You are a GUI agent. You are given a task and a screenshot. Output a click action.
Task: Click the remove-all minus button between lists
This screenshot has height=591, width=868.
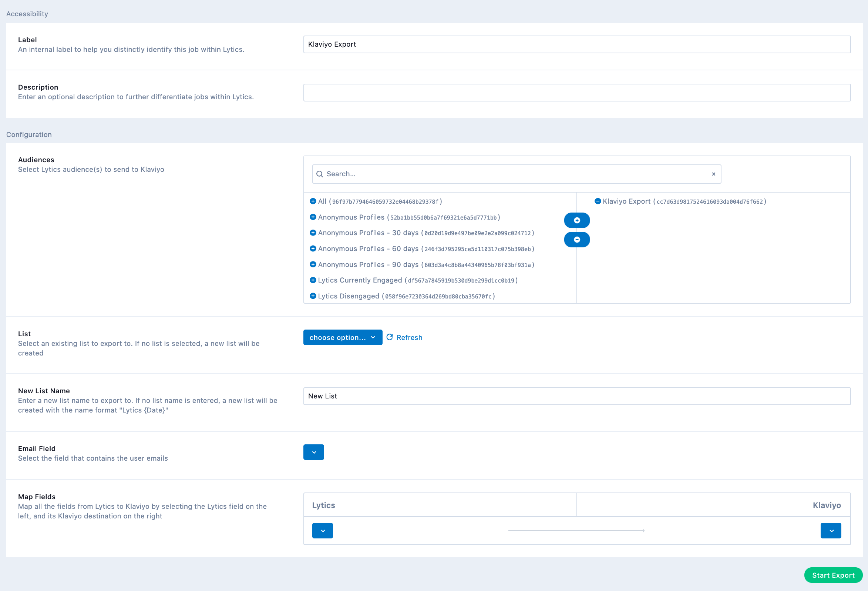(577, 240)
